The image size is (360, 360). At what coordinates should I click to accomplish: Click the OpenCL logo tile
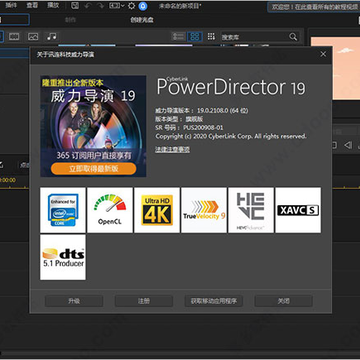[x=110, y=210]
